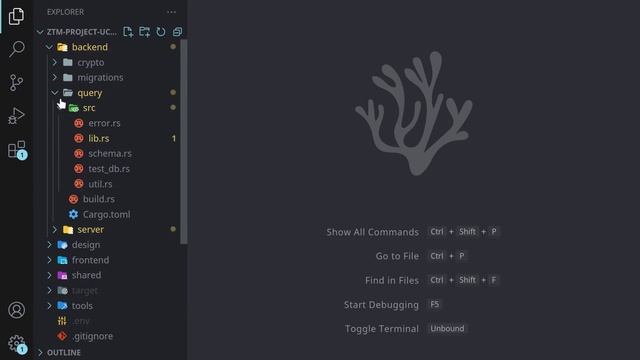
Task: Open the Run and Debug view
Action: pyautogui.click(x=16, y=116)
